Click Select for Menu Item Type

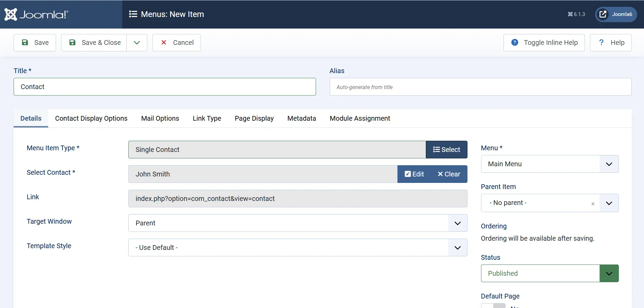point(446,150)
